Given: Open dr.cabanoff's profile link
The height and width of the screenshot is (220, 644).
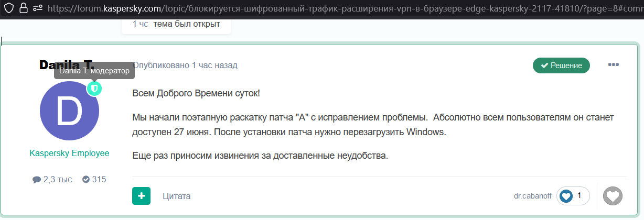Looking at the screenshot, I should coord(532,196).
